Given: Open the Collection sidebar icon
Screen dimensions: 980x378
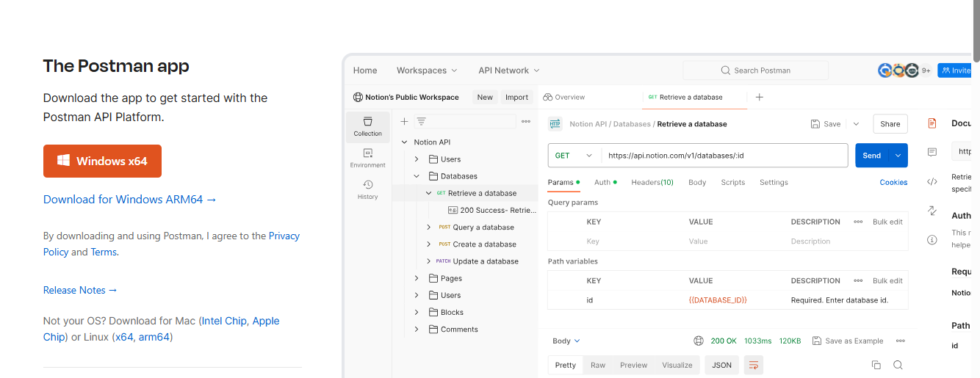Looking at the screenshot, I should coord(368,126).
